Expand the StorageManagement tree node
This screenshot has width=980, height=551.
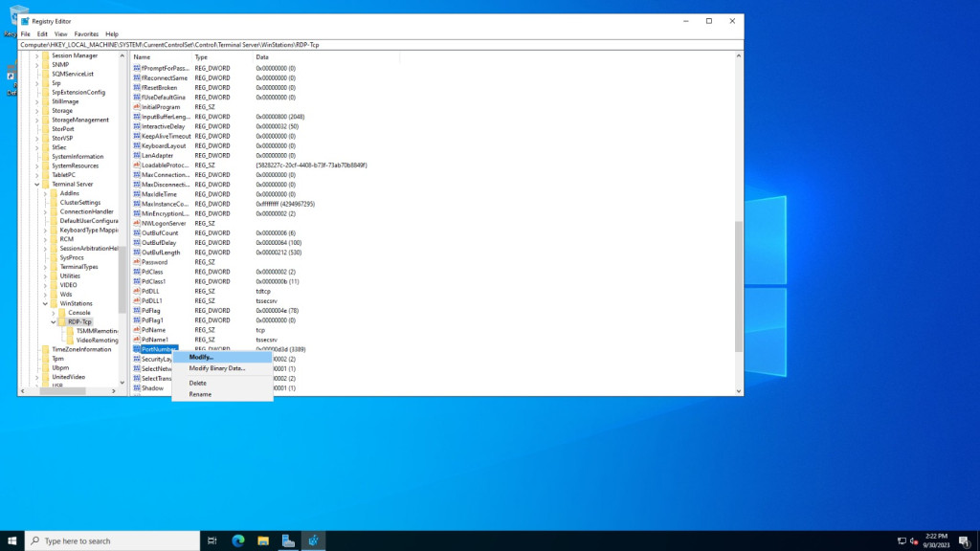point(37,120)
